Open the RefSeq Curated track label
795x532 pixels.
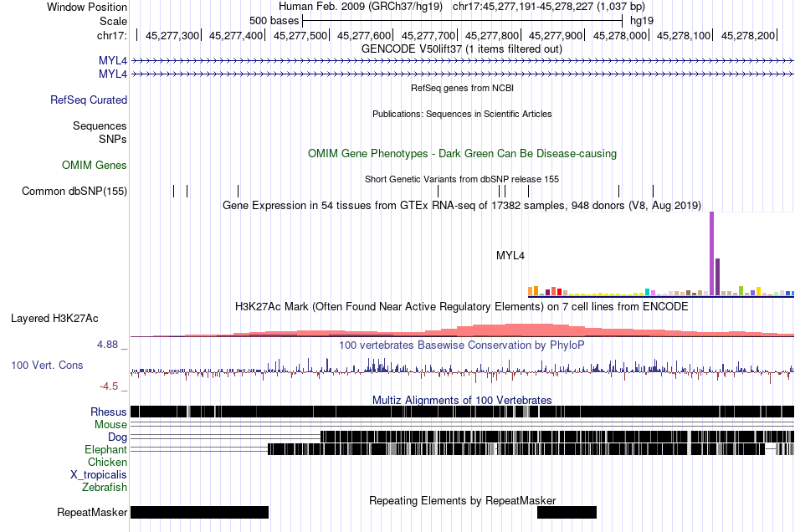(89, 100)
